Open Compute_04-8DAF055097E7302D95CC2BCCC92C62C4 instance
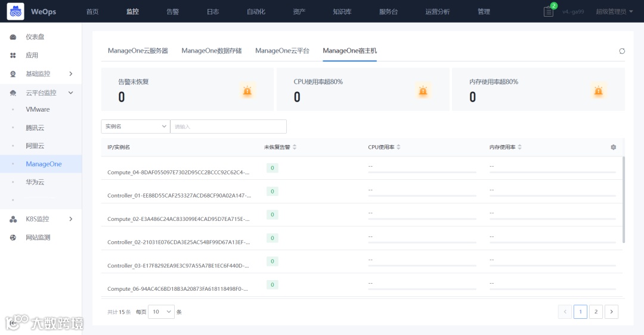Screen dimensions: 644x335 point(178,173)
